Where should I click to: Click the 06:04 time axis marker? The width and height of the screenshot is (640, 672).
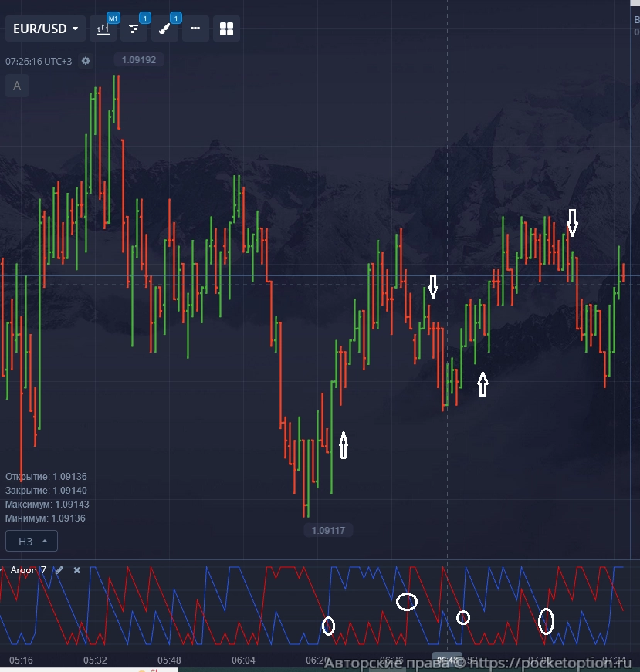pyautogui.click(x=243, y=660)
